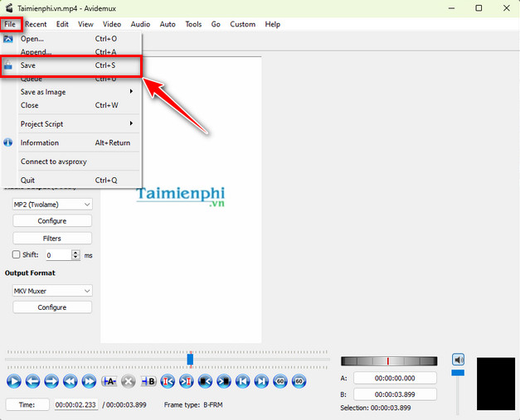Open the Auto menu
Viewport: 520px width, 420px height.
tap(168, 24)
